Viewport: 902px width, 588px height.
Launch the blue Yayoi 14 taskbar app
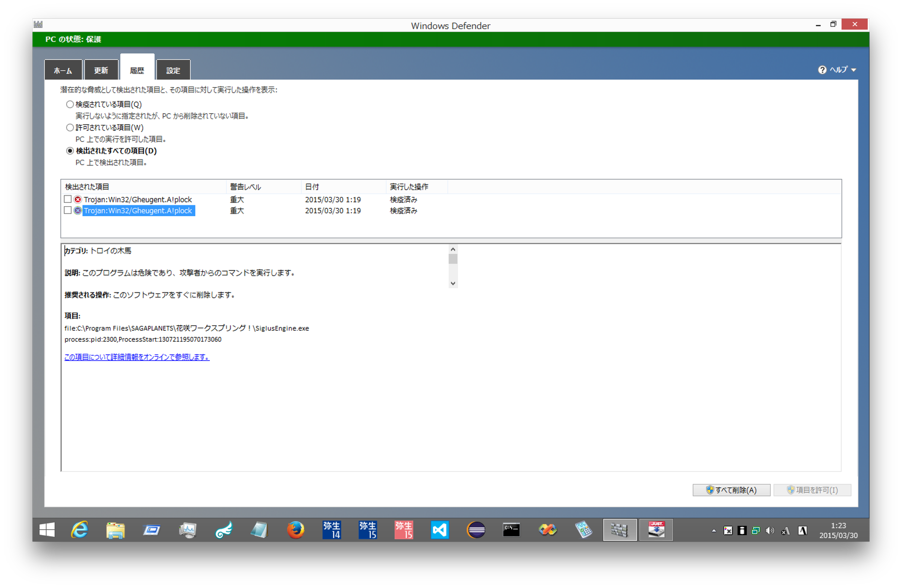click(332, 530)
